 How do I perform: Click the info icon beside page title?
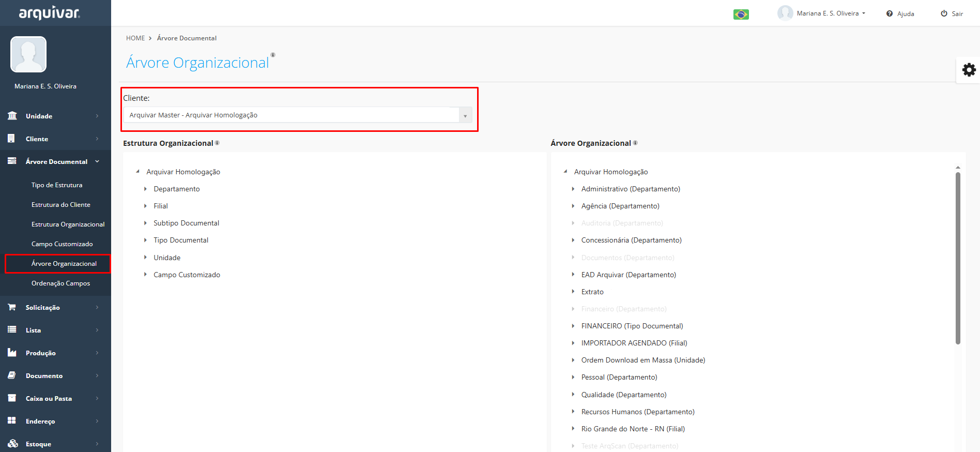coord(273,55)
